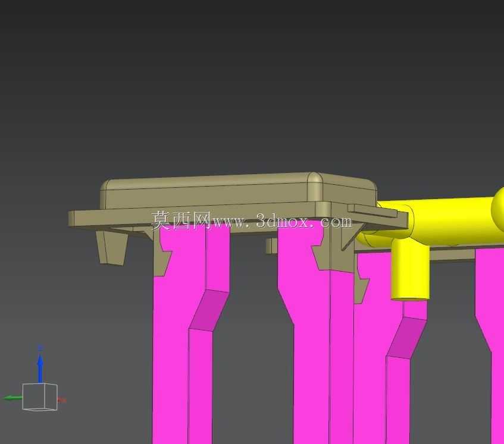Click the green axis arrow on triad

click(13, 398)
